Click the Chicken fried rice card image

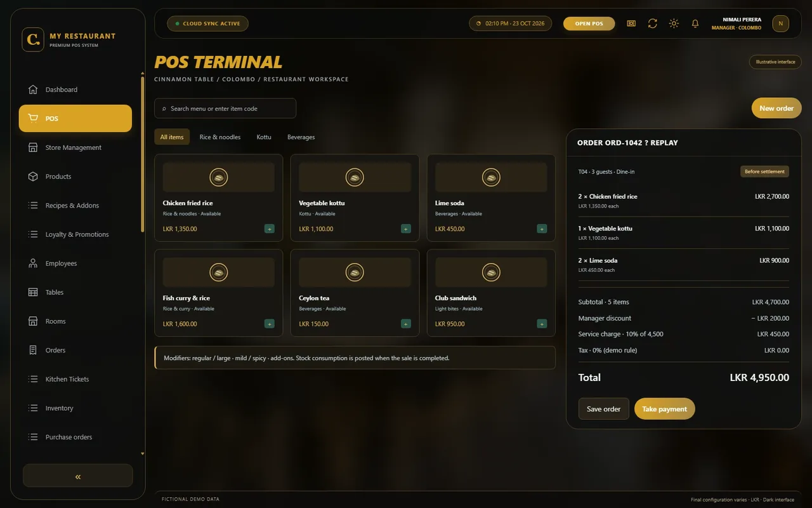tap(219, 177)
